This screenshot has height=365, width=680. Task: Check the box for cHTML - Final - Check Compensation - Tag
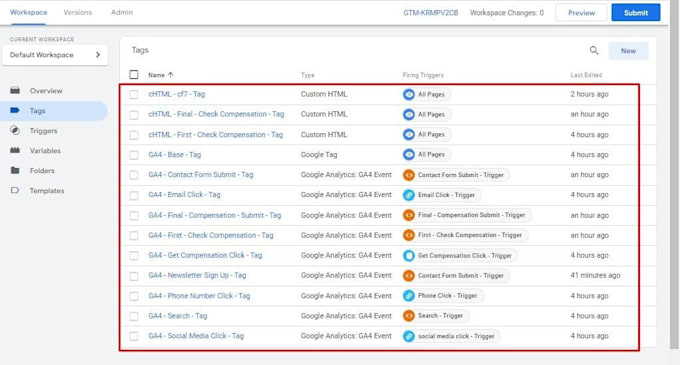pyautogui.click(x=134, y=115)
